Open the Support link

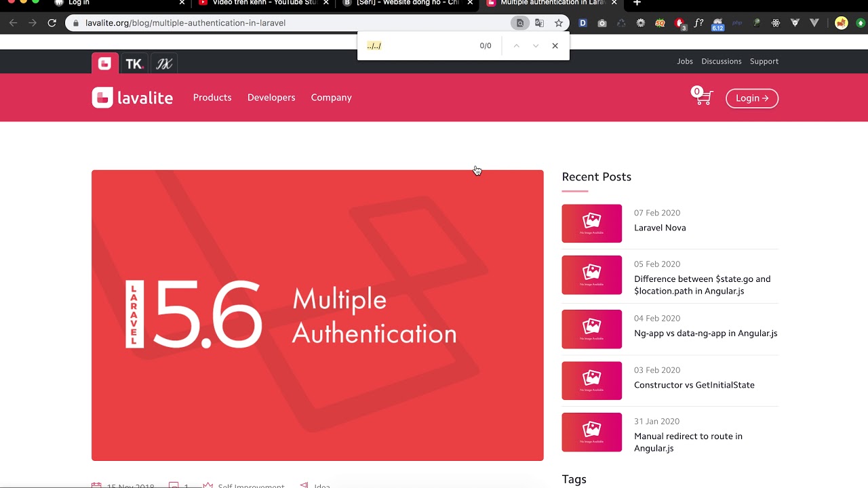(x=764, y=61)
